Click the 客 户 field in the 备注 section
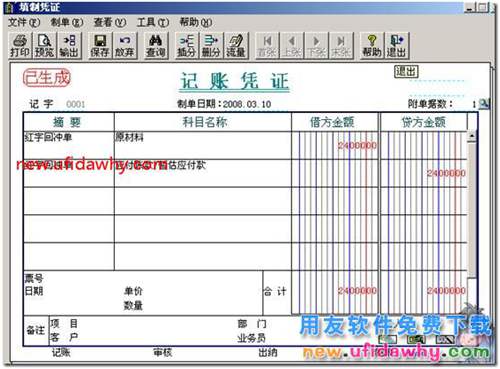This screenshot has width=500, height=369. coord(64,337)
